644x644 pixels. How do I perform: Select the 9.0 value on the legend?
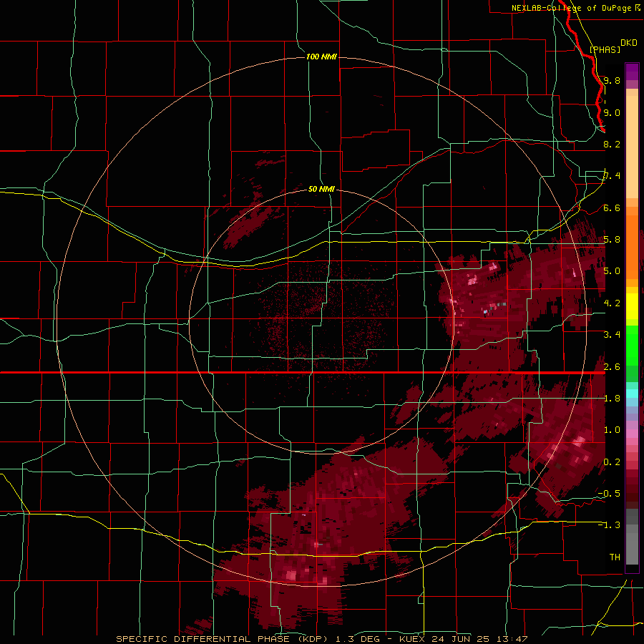click(x=612, y=112)
